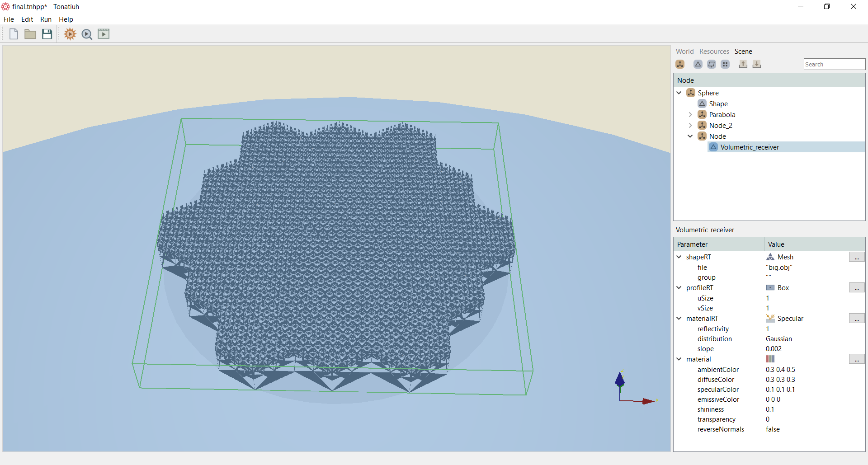868x465 pixels.
Task: Insert shape with the triangle icon
Action: (698, 64)
